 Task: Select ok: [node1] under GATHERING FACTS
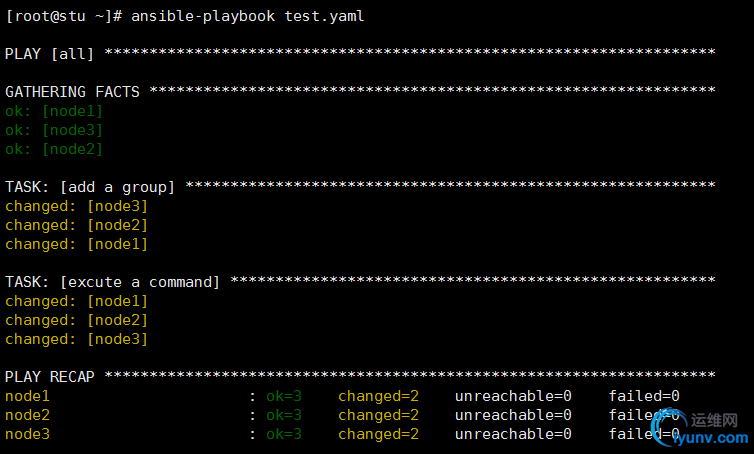point(54,111)
